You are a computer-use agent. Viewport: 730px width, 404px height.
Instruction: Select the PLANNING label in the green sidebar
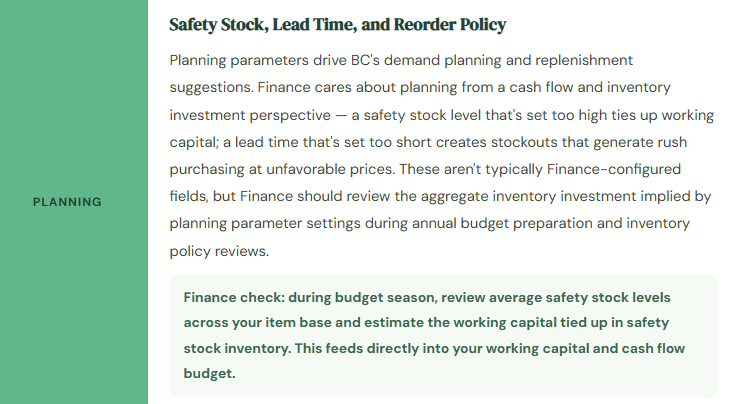pos(68,202)
